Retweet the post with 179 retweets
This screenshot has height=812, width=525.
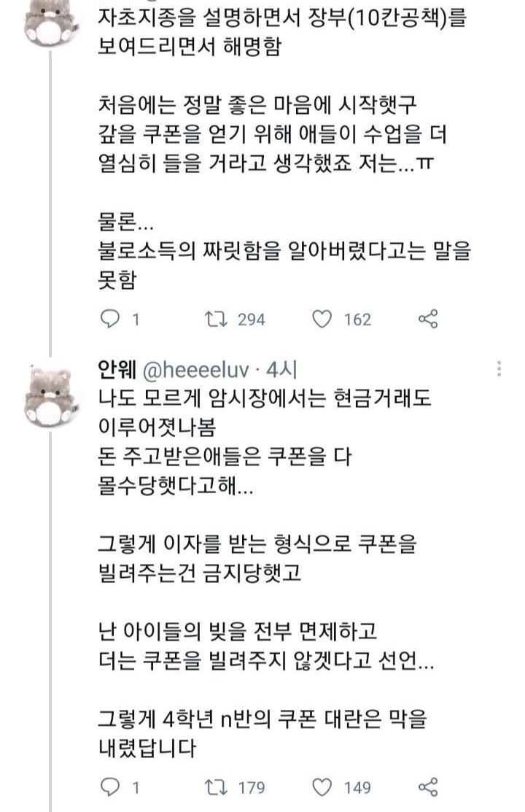(x=217, y=786)
